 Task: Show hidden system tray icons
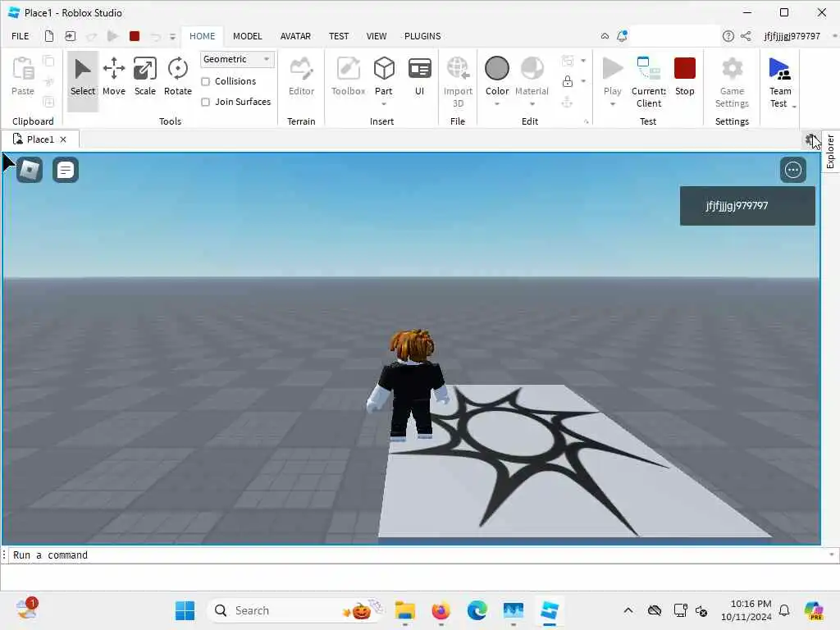(628, 610)
